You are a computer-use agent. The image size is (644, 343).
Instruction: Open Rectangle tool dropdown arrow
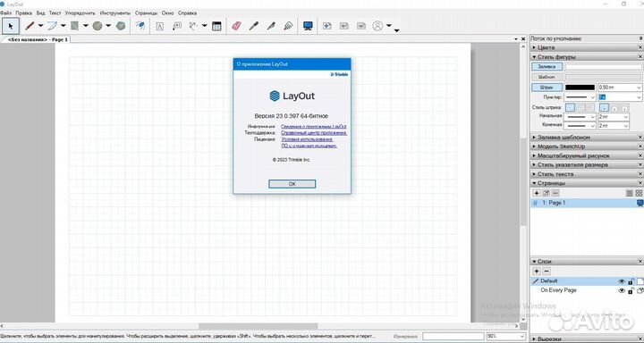tap(86, 26)
